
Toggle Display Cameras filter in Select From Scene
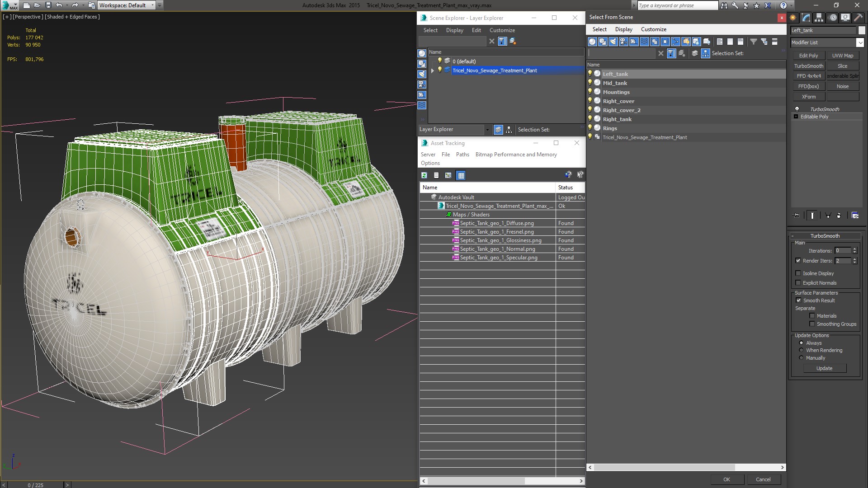[623, 42]
